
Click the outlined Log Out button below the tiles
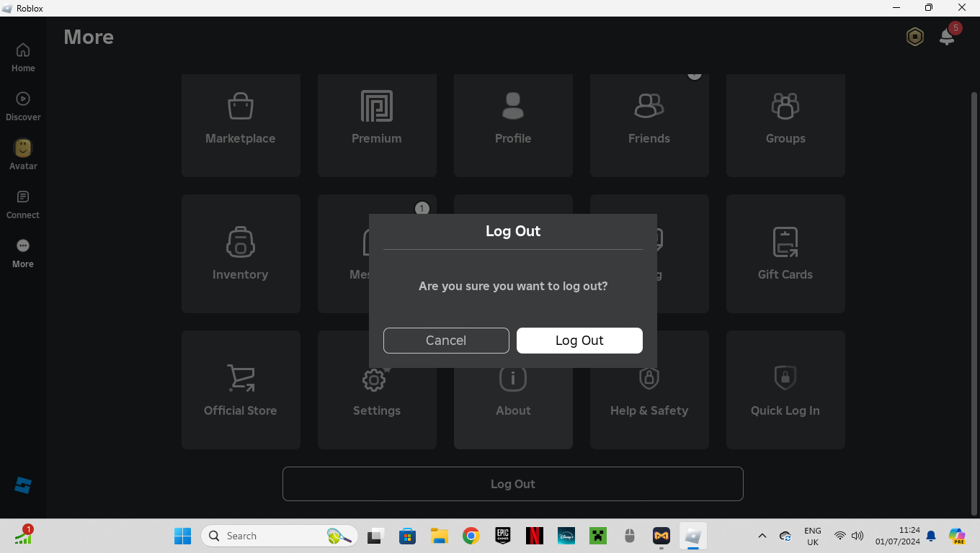pyautogui.click(x=512, y=484)
